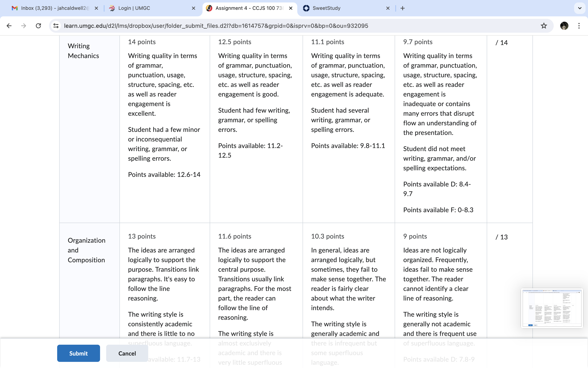The width and height of the screenshot is (588, 368).
Task: Open the screenshot preview thumbnail
Action: pyautogui.click(x=552, y=308)
